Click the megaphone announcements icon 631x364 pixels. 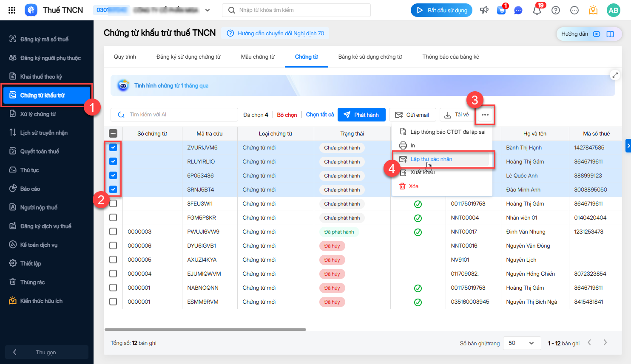(x=484, y=10)
